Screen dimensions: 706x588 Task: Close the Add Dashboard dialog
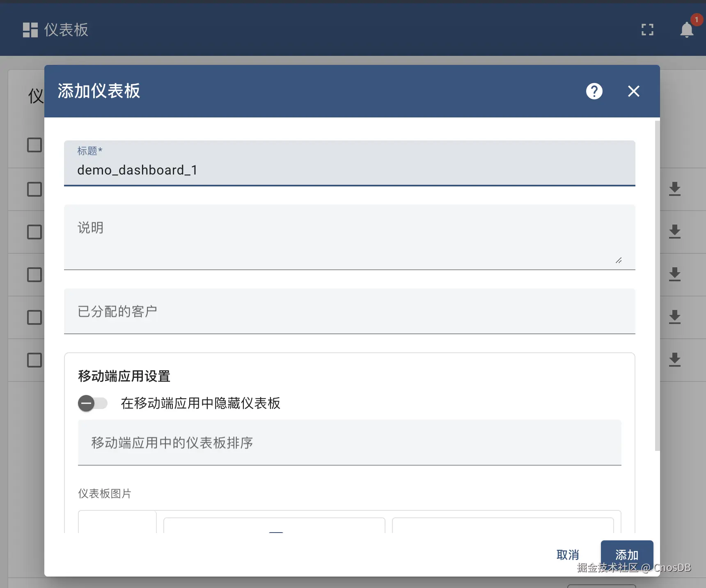pos(633,91)
